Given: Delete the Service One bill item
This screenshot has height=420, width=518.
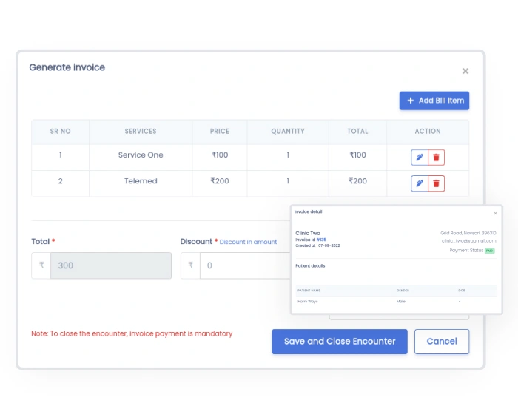Looking at the screenshot, I should (437, 157).
